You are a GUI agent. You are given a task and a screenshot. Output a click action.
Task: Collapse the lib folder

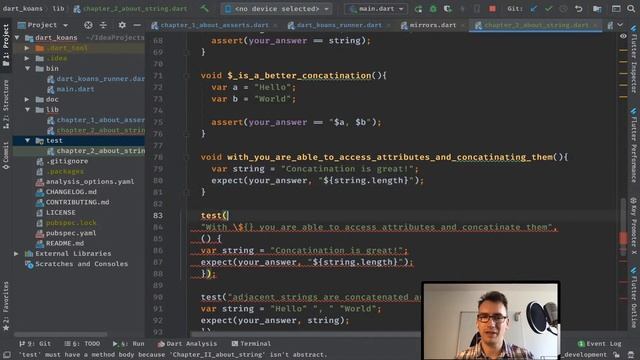point(27,110)
